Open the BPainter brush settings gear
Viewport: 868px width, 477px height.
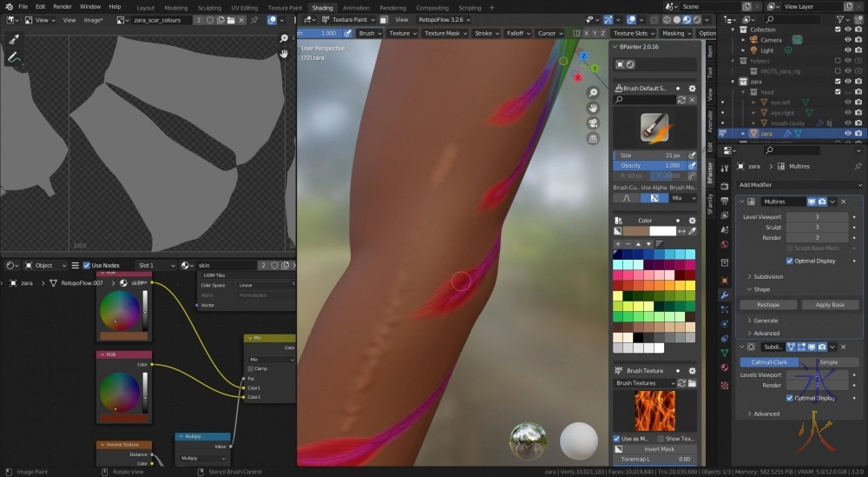(x=692, y=89)
